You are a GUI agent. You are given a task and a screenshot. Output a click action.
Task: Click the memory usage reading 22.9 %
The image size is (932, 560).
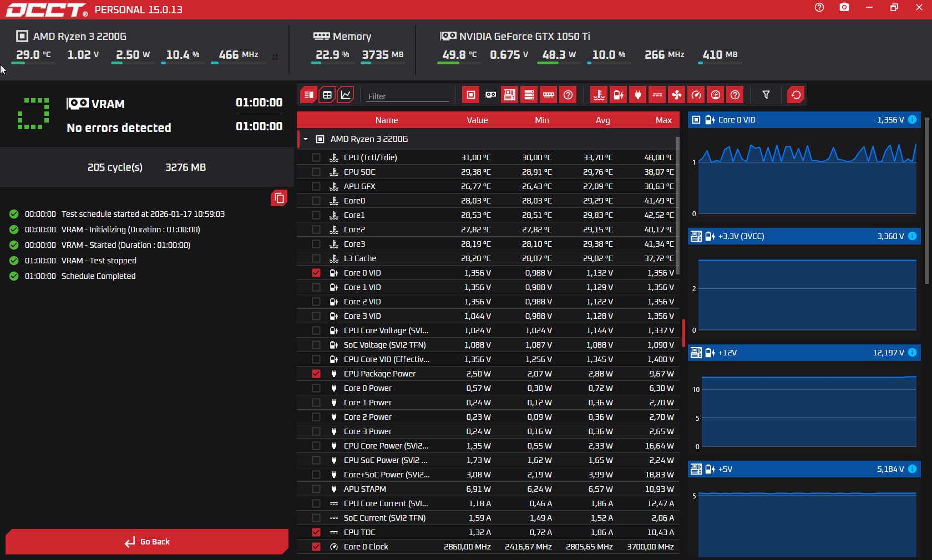[332, 54]
